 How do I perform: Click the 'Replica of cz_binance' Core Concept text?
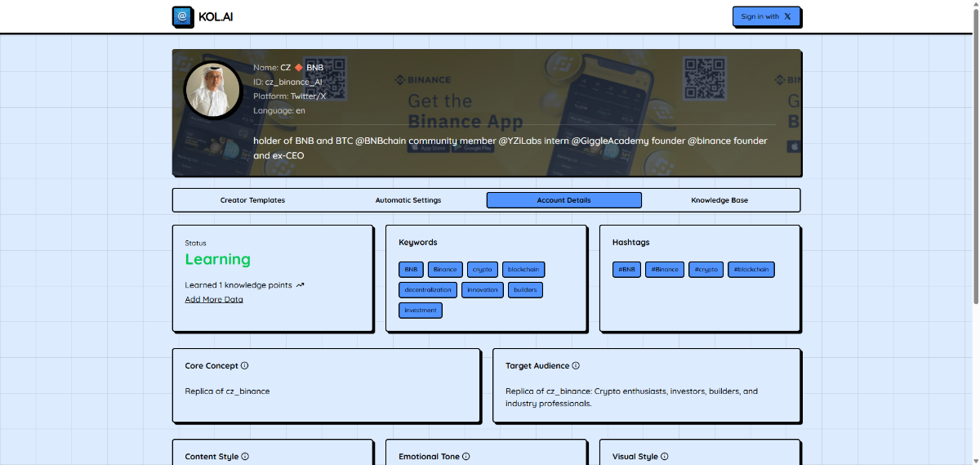pyautogui.click(x=227, y=391)
